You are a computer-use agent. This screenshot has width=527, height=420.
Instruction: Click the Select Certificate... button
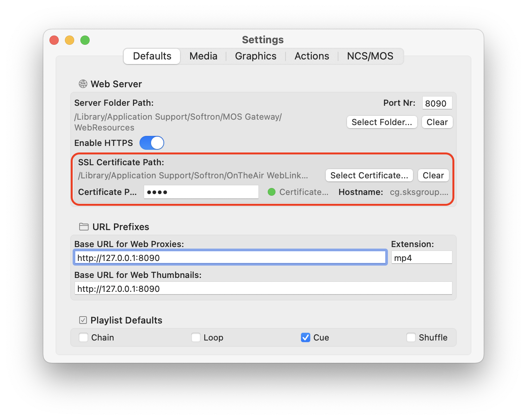point(369,175)
